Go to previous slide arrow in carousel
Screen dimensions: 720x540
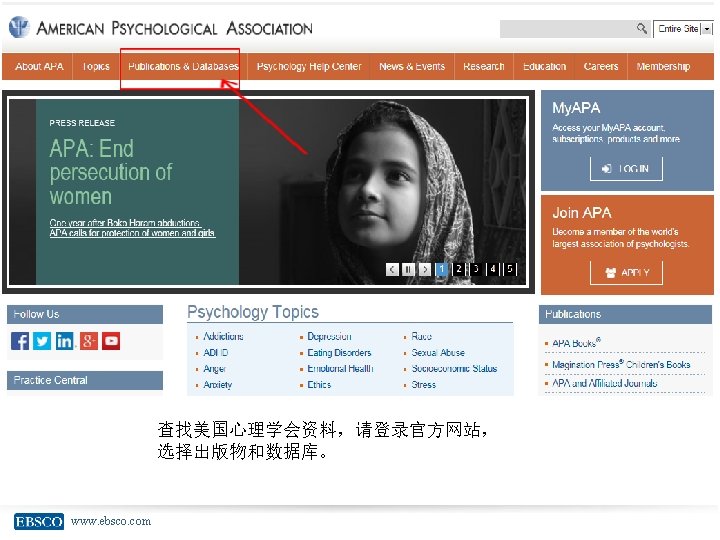392,269
